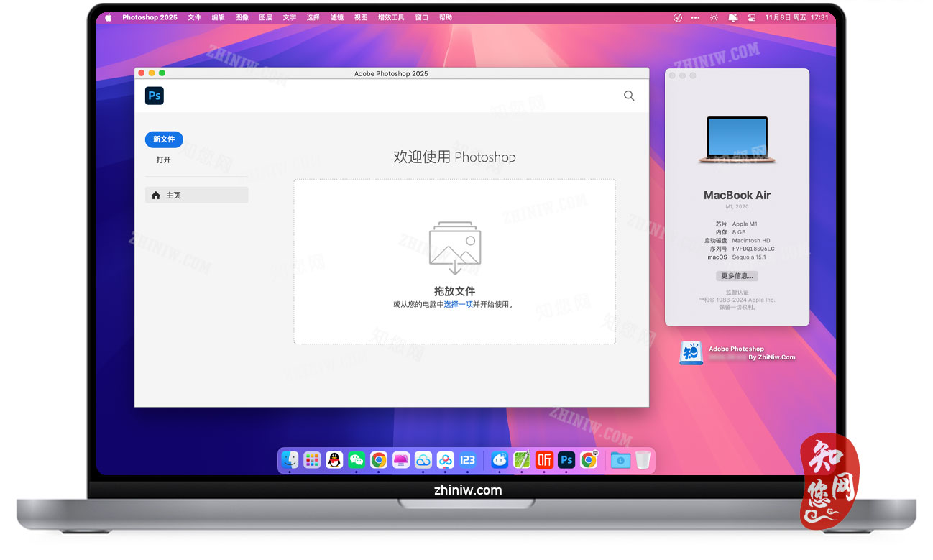This screenshot has height=560, width=933.
Task: Click the MacBook Air title text
Action: point(737,195)
